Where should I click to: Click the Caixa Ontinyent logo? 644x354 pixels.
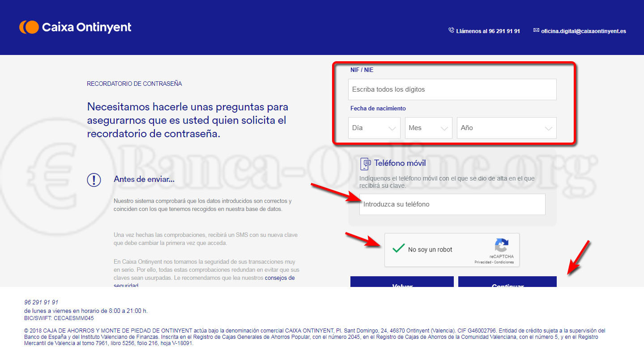point(75,27)
